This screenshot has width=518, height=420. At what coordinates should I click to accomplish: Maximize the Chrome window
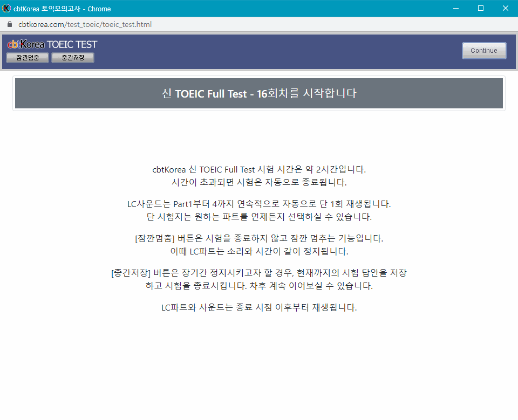click(481, 8)
